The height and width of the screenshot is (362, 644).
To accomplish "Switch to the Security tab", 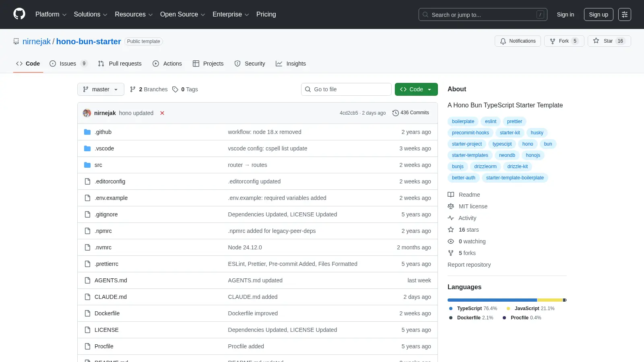I will [250, 64].
